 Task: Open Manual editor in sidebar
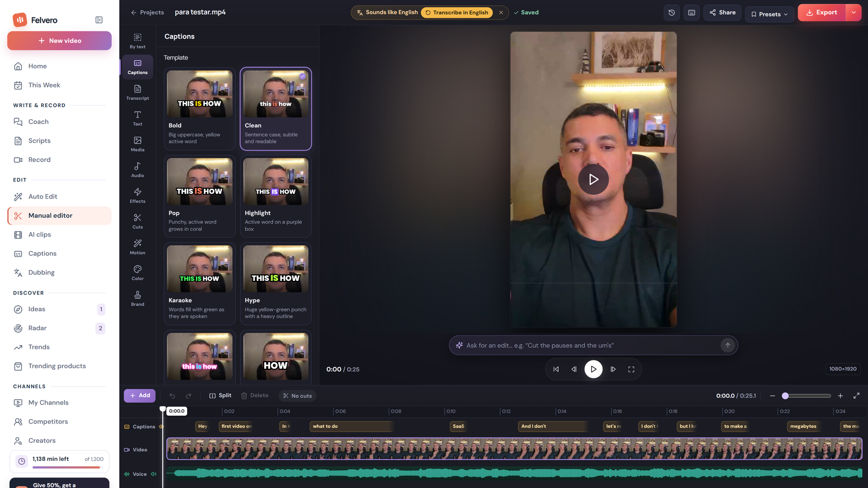click(60, 216)
